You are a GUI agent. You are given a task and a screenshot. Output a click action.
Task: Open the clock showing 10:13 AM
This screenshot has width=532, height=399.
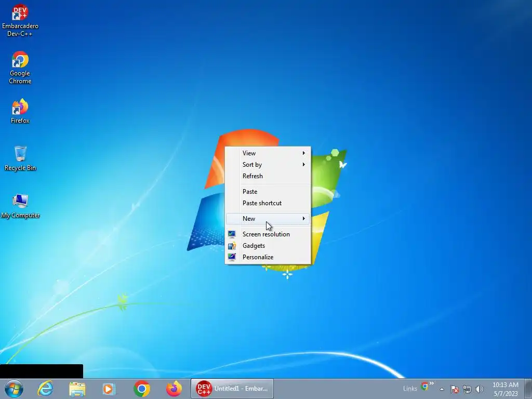point(505,389)
